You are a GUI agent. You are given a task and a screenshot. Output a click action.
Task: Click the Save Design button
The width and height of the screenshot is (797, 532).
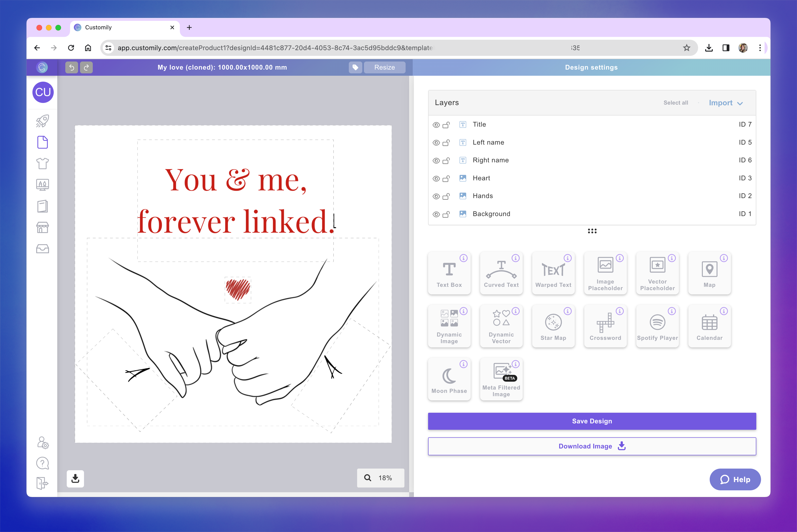click(x=592, y=421)
